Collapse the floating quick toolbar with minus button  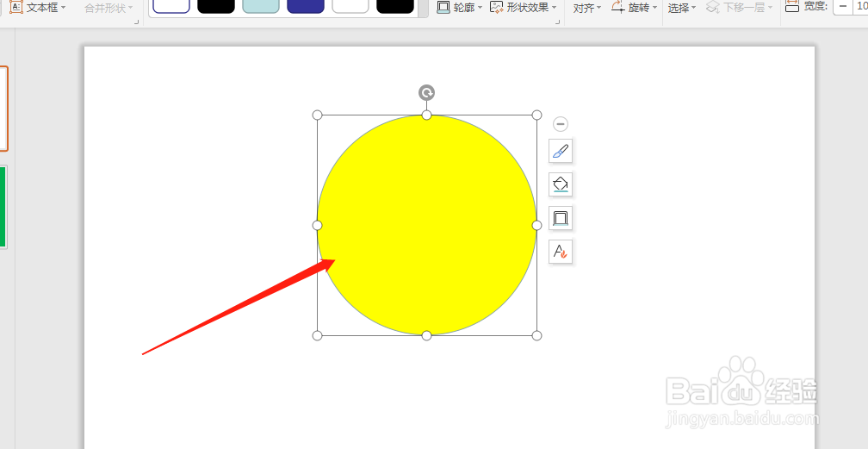(561, 123)
